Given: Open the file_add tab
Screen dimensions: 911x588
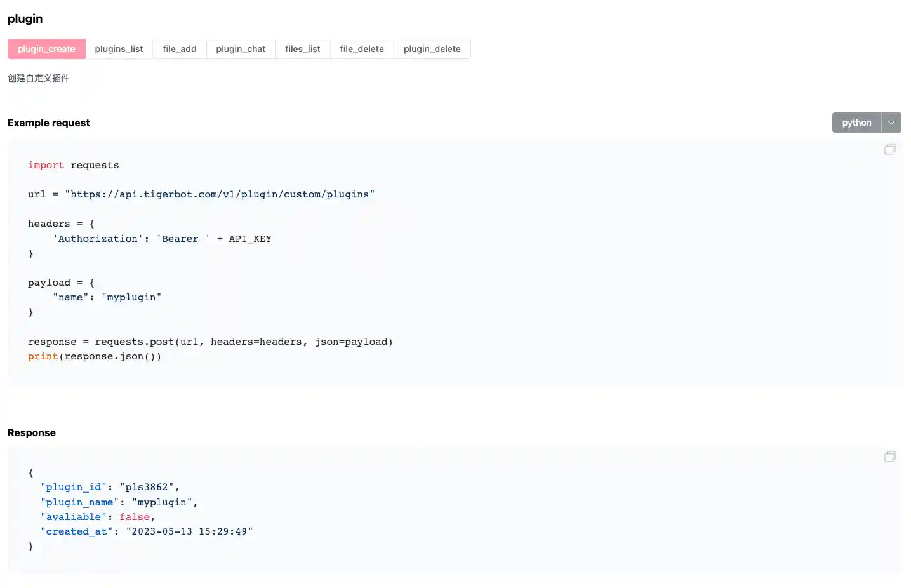Looking at the screenshot, I should coord(179,48).
